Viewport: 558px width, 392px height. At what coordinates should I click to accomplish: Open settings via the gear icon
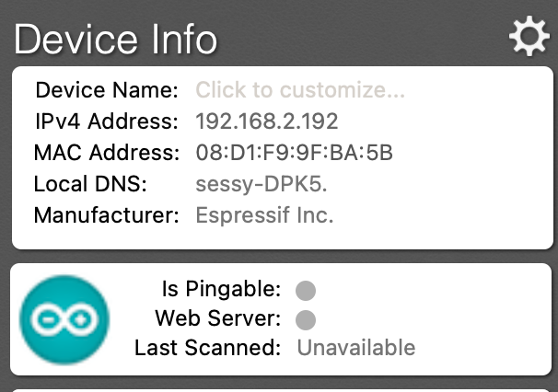(529, 36)
